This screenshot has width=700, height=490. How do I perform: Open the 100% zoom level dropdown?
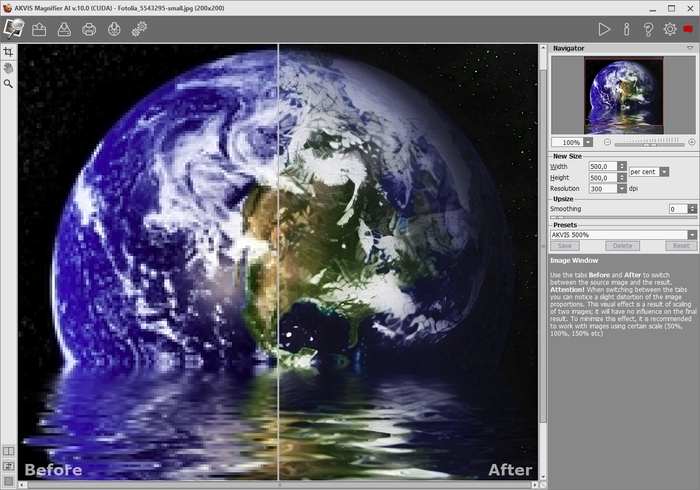coord(588,142)
